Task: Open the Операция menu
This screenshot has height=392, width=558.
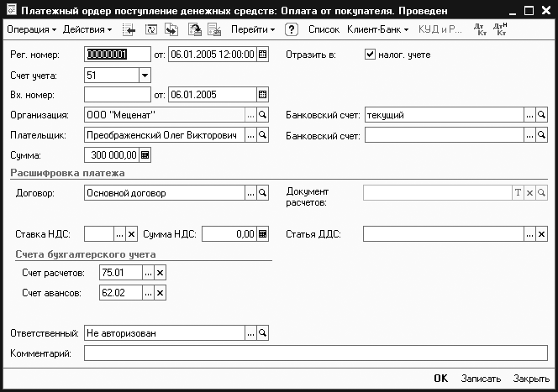Action: [x=31, y=29]
